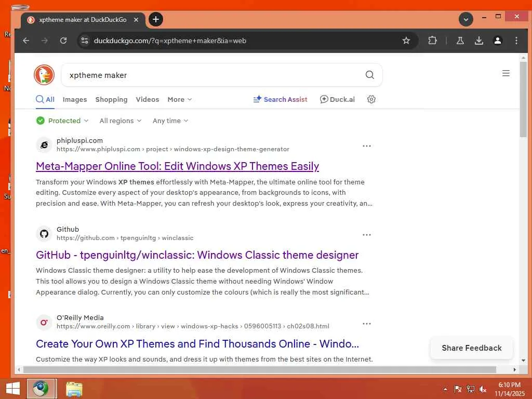The height and width of the screenshot is (399, 532).
Task: Show hidden tray icons arrow
Action: 445,389
